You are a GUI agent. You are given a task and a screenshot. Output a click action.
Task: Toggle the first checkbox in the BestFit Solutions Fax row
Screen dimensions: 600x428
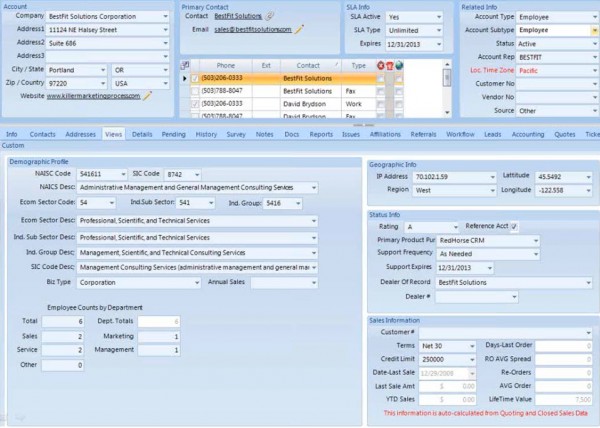click(195, 91)
